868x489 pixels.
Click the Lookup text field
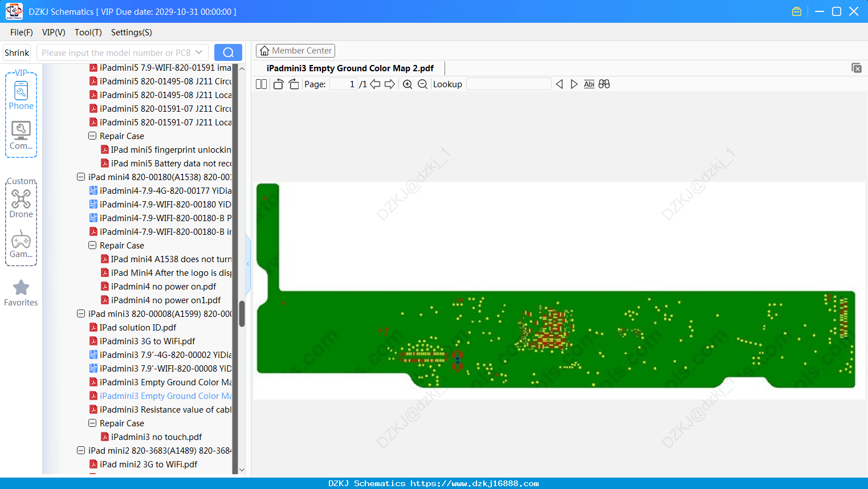click(508, 84)
